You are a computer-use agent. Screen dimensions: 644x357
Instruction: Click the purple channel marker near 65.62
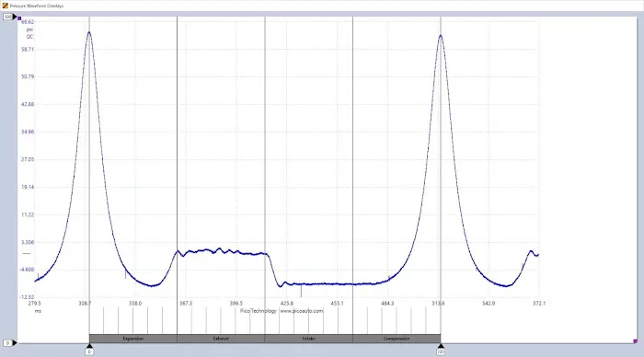coord(19,18)
